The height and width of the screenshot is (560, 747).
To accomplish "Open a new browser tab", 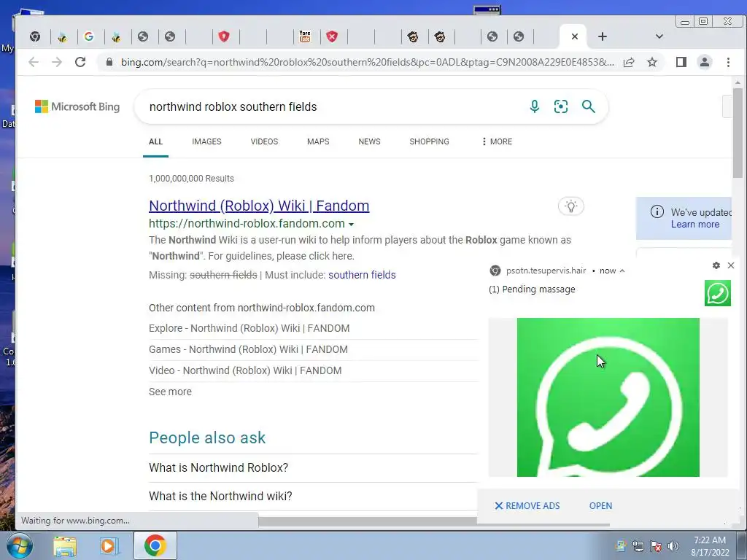I will [x=602, y=36].
